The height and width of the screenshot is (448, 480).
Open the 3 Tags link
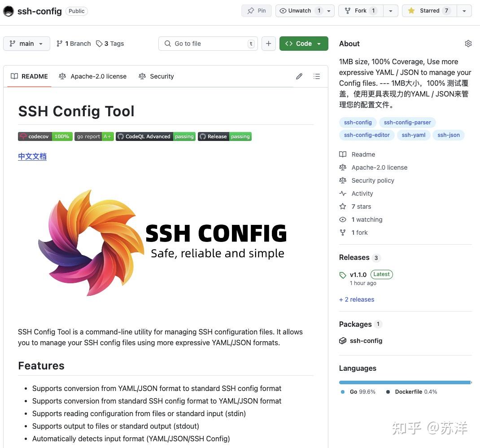click(x=110, y=44)
